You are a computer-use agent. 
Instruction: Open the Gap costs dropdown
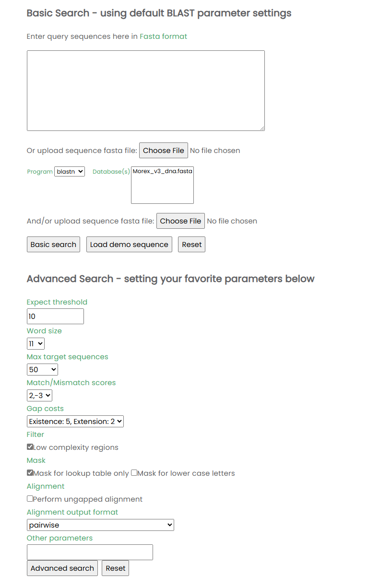pos(75,421)
